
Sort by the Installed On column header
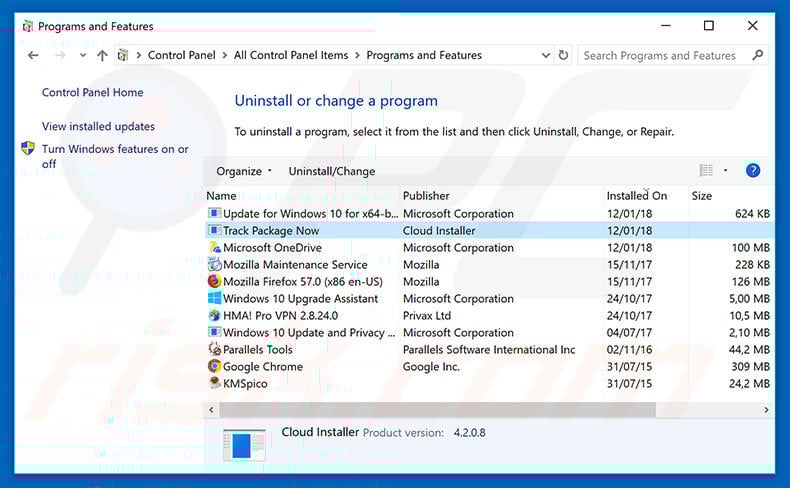point(637,196)
